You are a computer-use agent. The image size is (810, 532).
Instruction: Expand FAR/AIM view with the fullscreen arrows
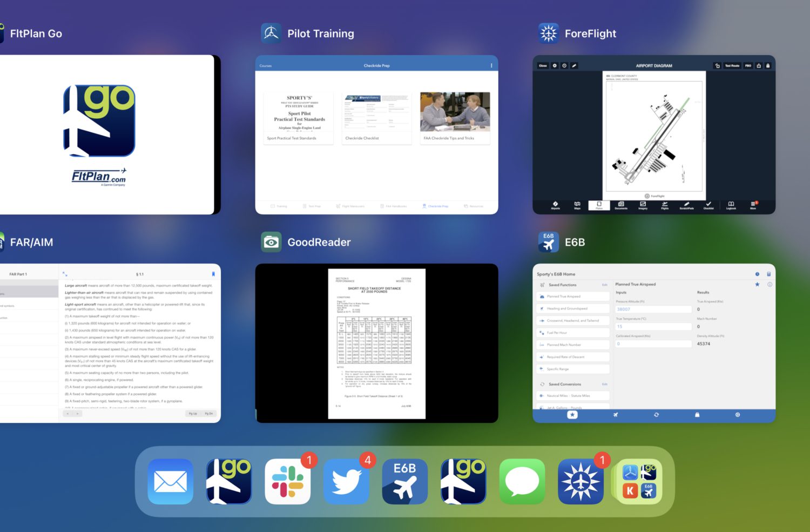click(x=64, y=274)
